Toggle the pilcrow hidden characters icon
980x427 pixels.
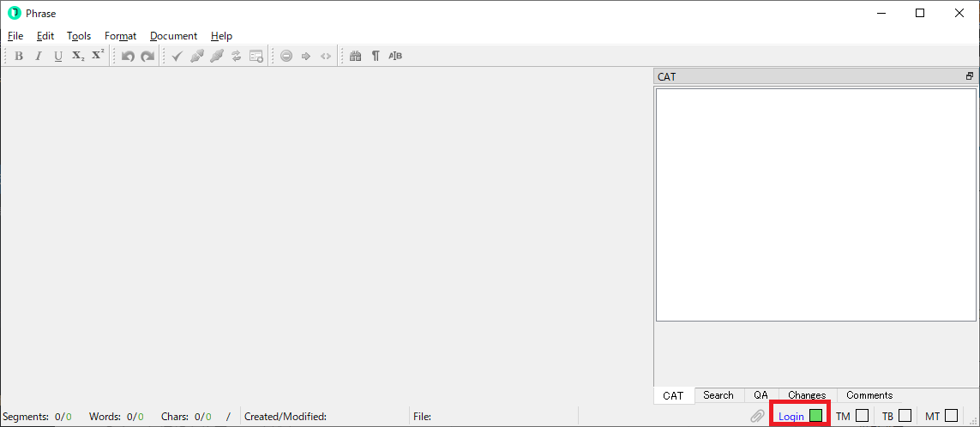click(376, 56)
